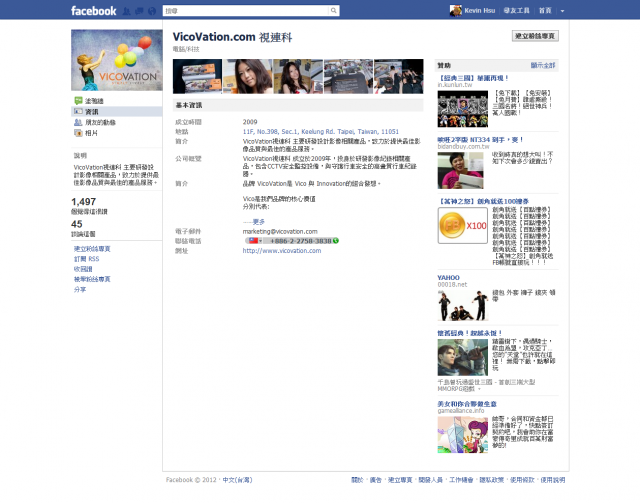Expand the more link in description

click(x=258, y=222)
